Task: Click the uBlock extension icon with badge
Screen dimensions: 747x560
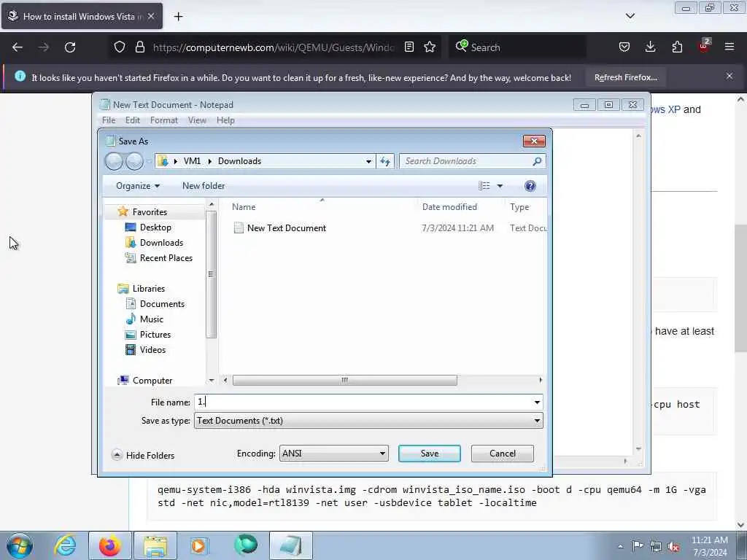Action: tap(704, 46)
